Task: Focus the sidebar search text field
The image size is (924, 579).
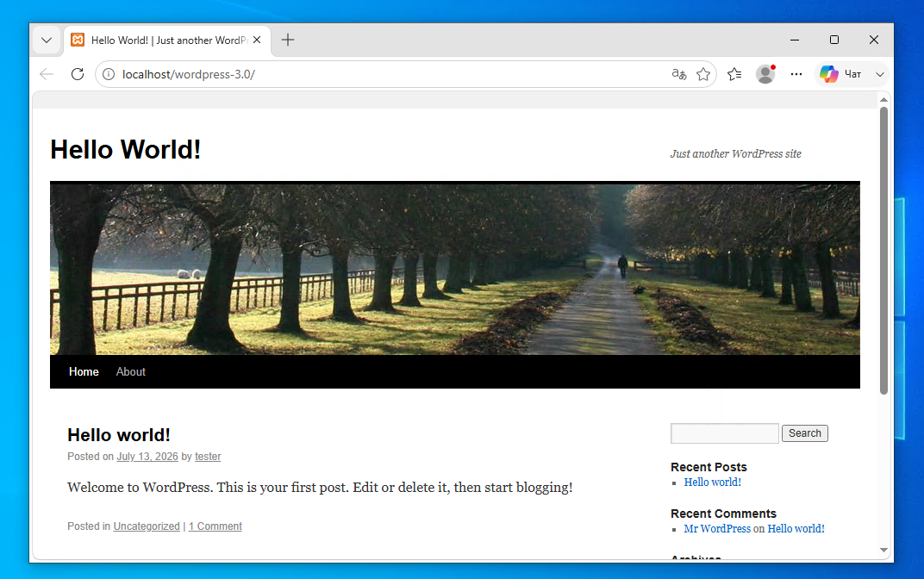Action: [x=725, y=433]
